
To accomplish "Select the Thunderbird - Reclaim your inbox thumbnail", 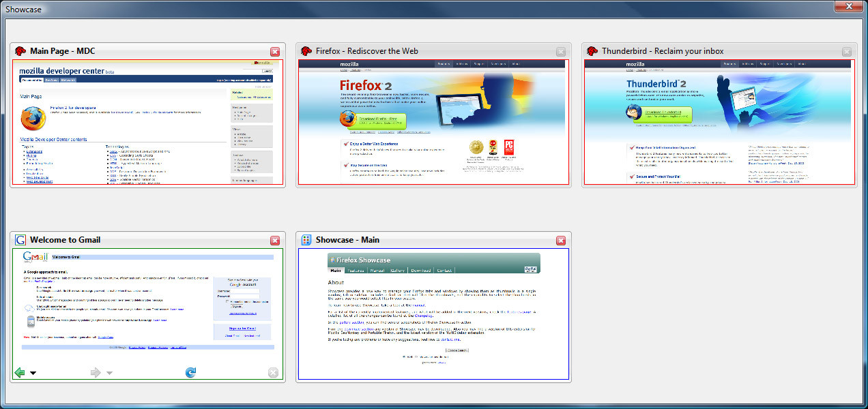I will [x=719, y=123].
